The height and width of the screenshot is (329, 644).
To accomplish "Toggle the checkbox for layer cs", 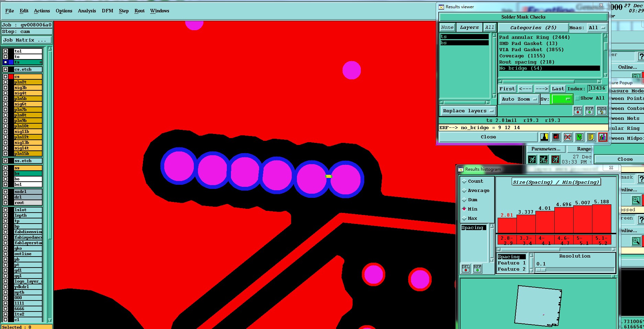I will tap(5, 77).
